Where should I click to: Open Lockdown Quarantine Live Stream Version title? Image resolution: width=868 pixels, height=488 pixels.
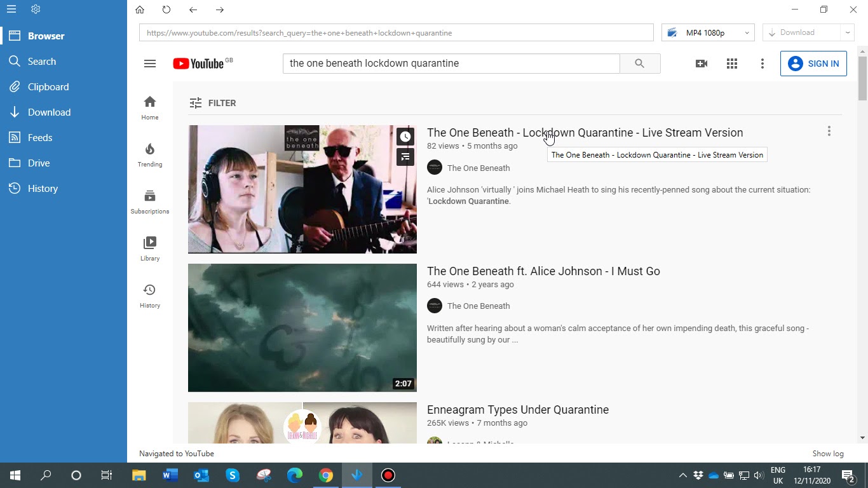pyautogui.click(x=585, y=133)
